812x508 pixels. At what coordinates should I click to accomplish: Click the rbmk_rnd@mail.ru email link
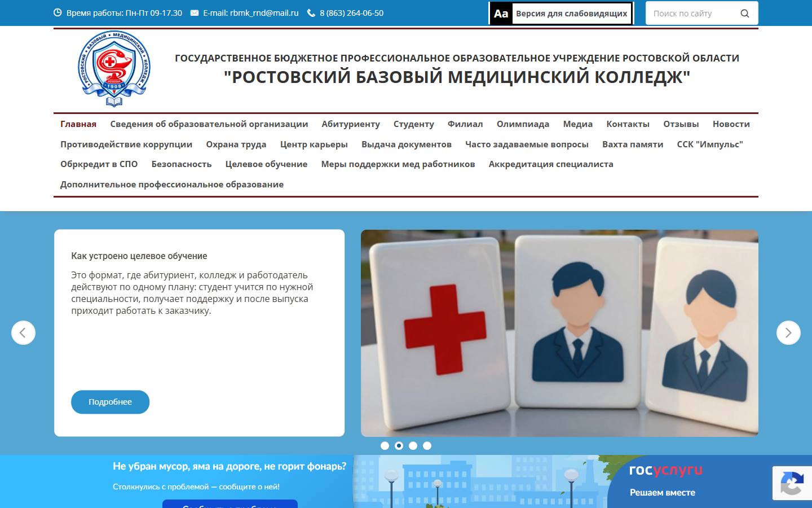[x=264, y=13]
